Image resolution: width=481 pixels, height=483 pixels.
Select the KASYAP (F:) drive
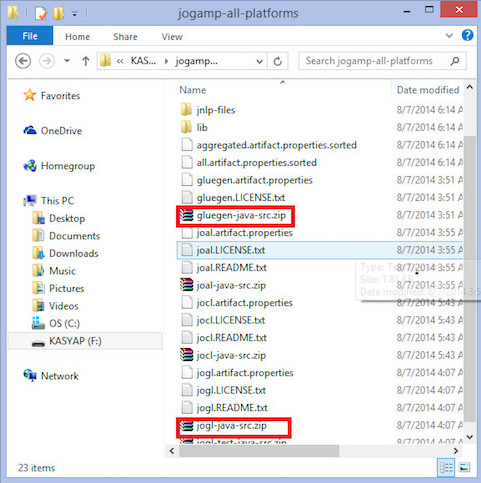click(85, 341)
